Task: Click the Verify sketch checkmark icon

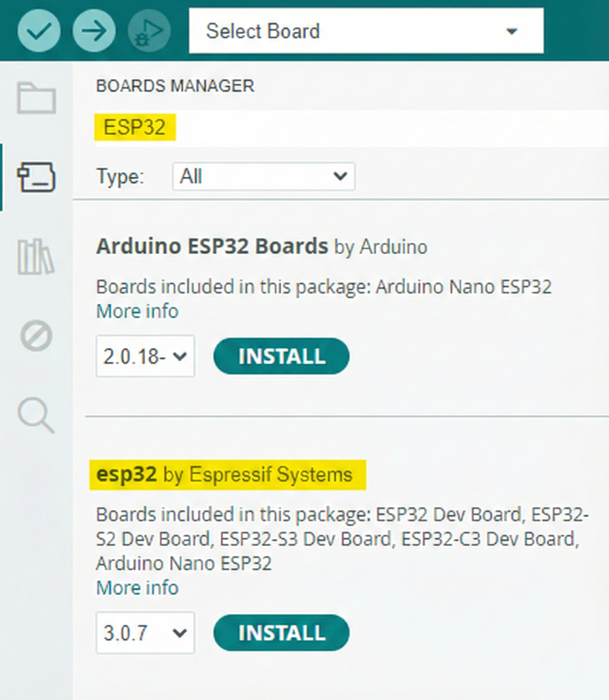Action: click(39, 31)
